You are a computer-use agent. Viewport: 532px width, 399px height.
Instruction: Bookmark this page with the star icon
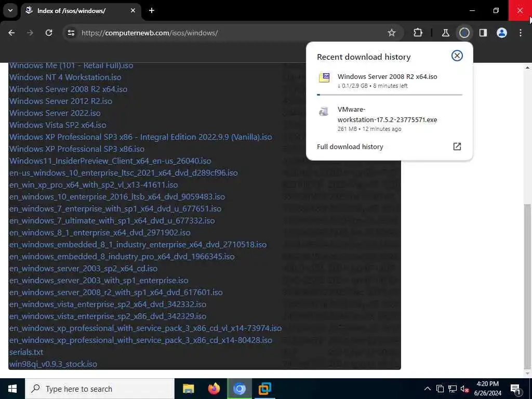click(392, 33)
